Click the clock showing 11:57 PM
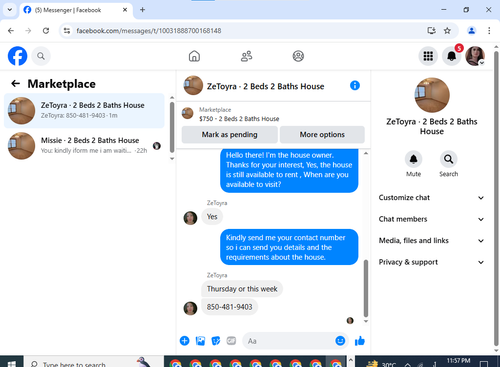The height and width of the screenshot is (367, 500). 459,361
